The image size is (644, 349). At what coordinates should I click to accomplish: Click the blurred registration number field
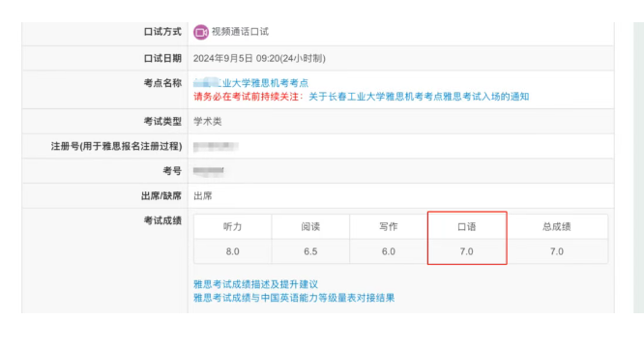coord(216,146)
